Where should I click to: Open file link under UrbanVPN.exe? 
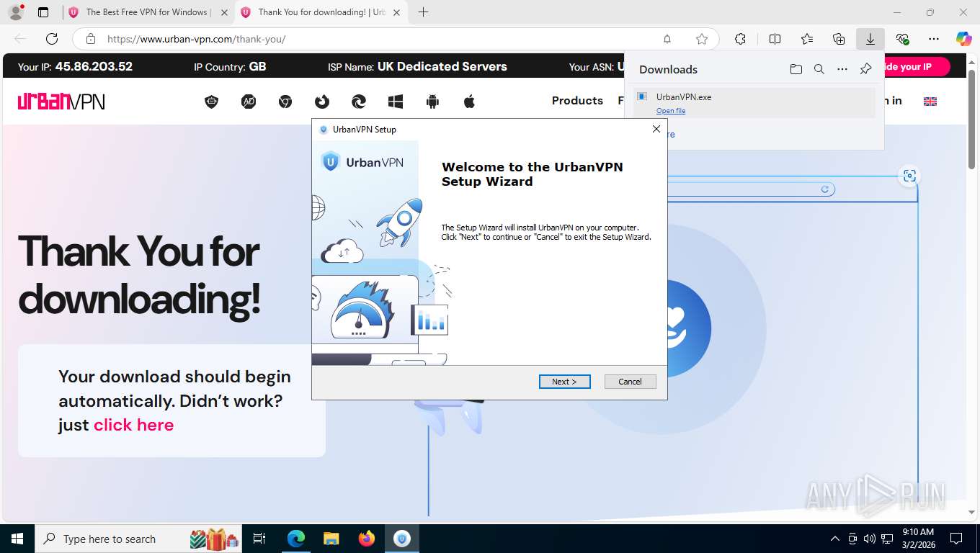(x=671, y=111)
